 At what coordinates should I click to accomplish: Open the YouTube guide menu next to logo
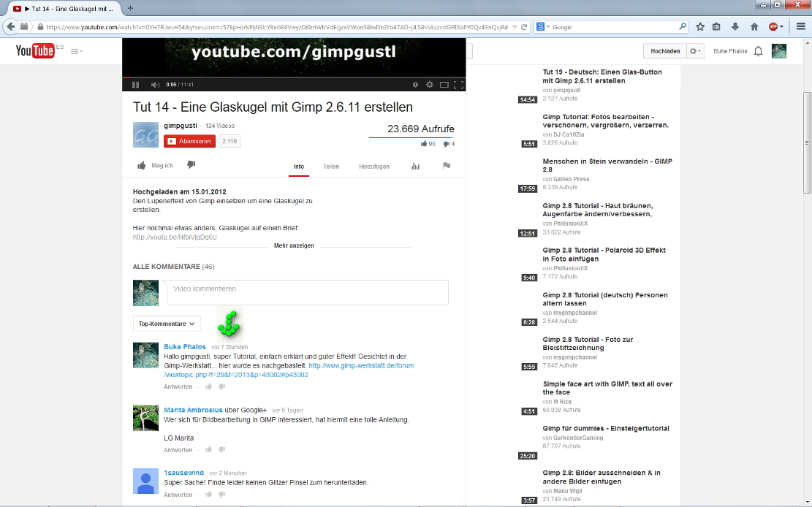click(x=76, y=51)
